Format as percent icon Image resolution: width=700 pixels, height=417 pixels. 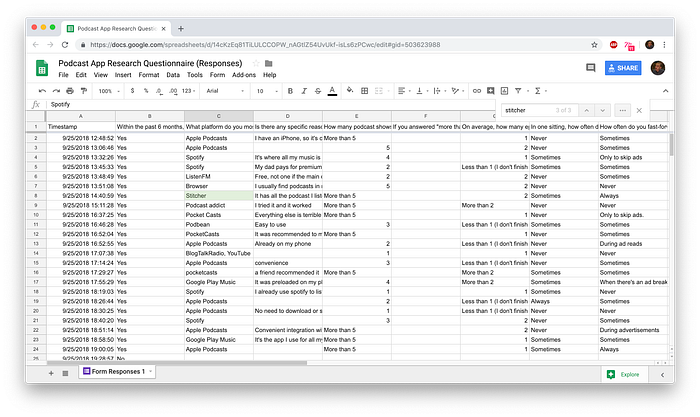146,91
